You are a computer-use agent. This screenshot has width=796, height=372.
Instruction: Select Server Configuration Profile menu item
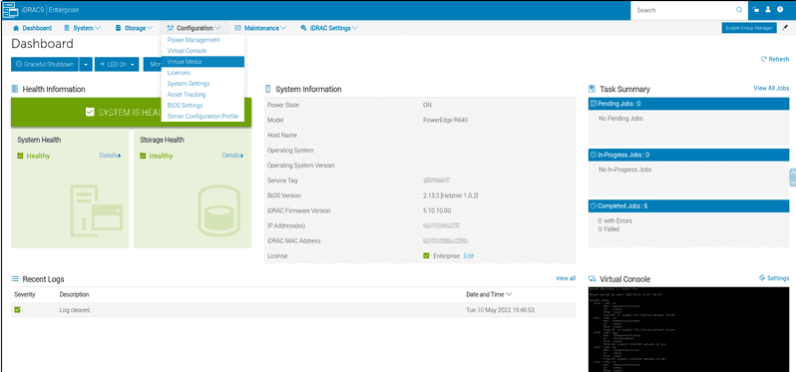coord(203,117)
